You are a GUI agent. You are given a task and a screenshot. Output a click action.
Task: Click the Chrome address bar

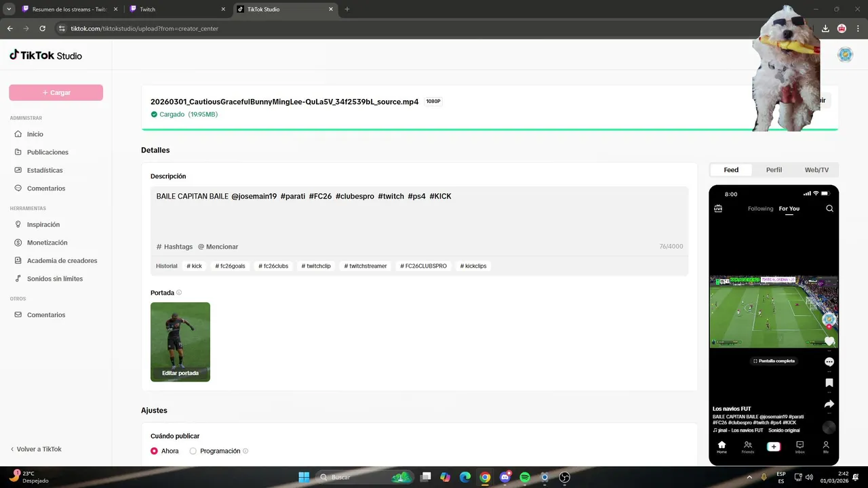tap(400, 28)
